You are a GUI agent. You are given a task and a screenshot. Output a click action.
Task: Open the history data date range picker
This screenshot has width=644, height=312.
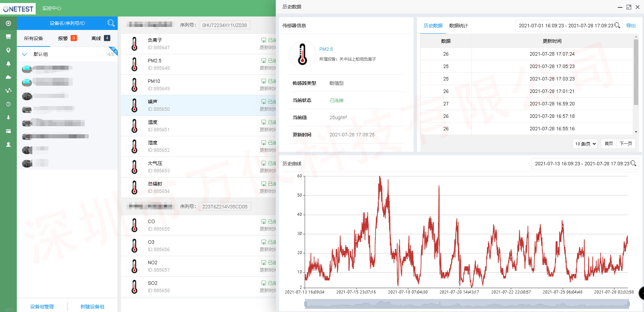[566, 26]
